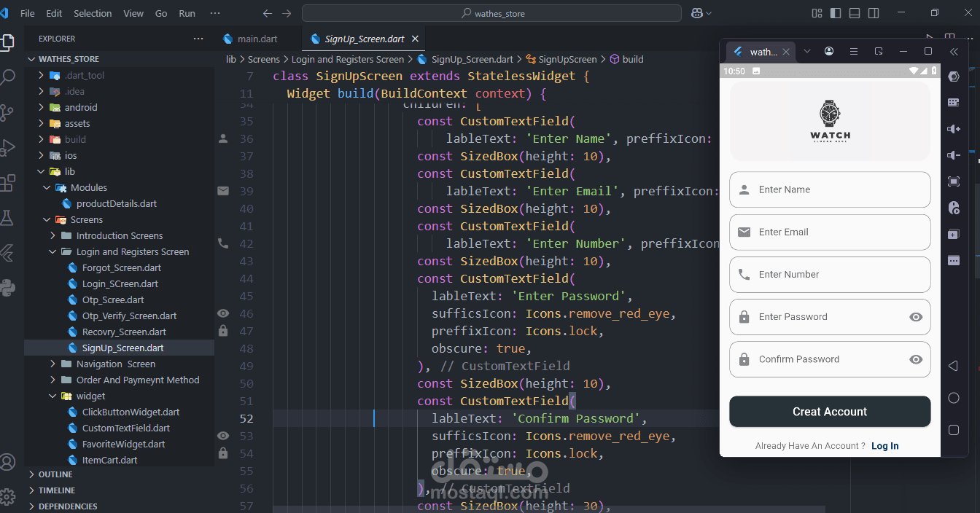
Task: Open Run and Debug view
Action: [x=7, y=147]
